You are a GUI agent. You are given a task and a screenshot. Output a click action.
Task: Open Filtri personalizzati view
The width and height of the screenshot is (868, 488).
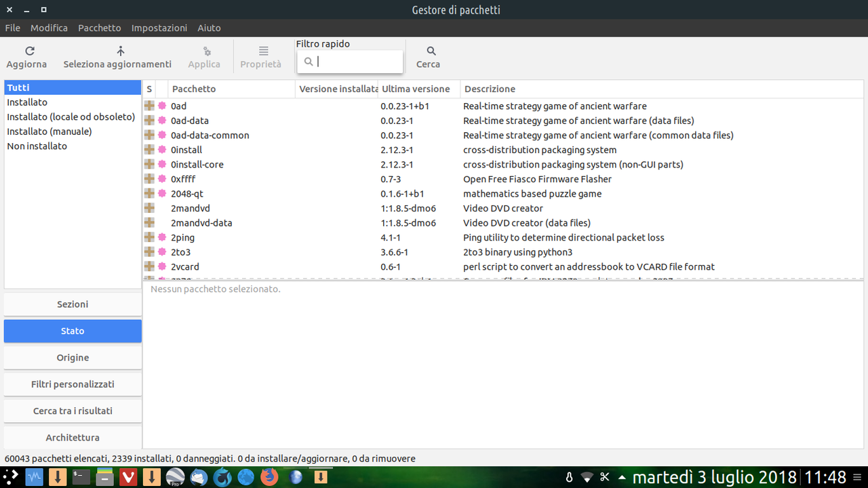coord(73,384)
